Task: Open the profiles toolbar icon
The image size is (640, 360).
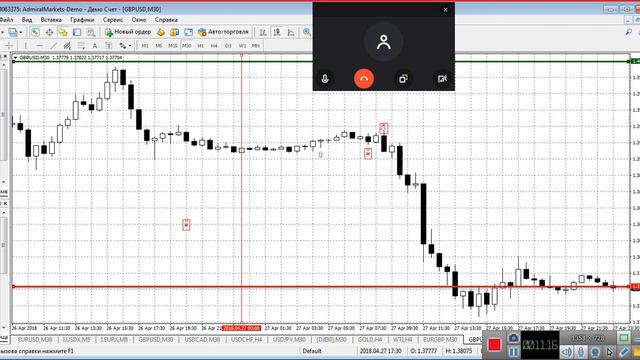Action: coord(13,32)
